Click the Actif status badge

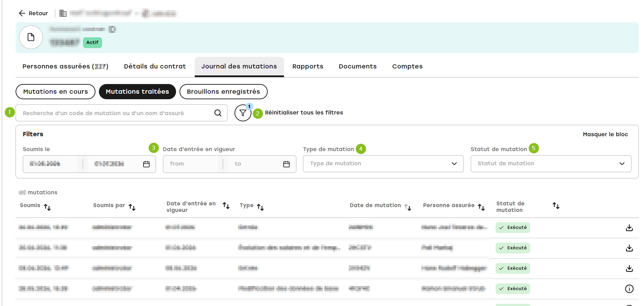[92, 43]
